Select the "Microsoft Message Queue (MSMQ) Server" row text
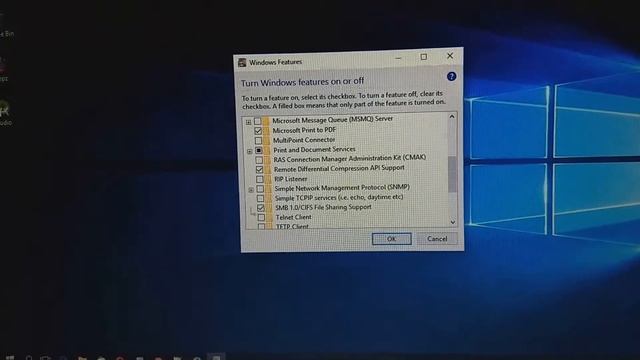The height and width of the screenshot is (360, 640). point(332,119)
